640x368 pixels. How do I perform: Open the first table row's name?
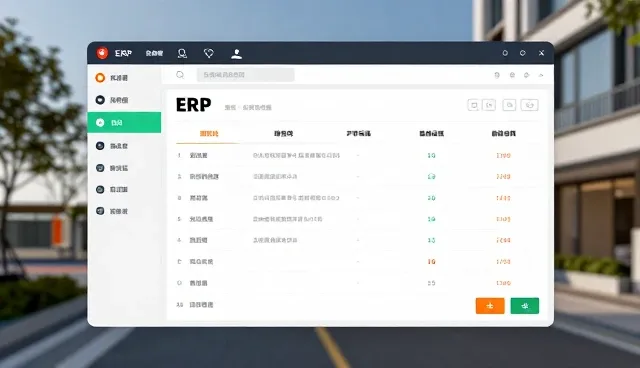tap(198, 155)
